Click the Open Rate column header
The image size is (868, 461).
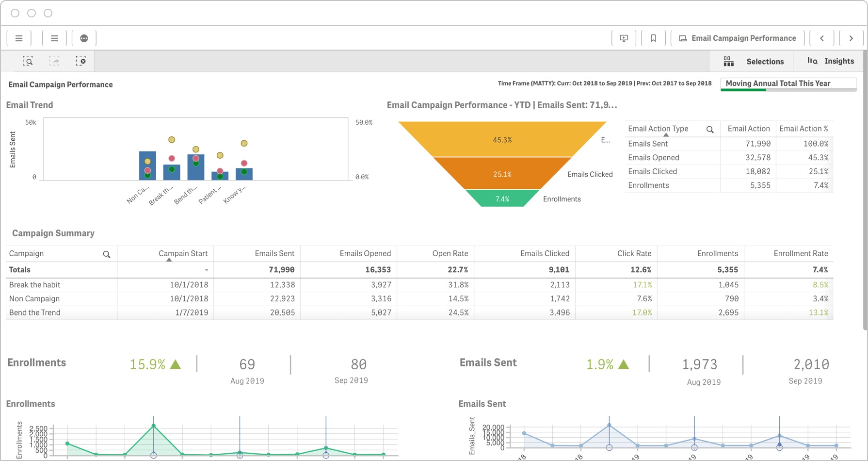click(450, 253)
